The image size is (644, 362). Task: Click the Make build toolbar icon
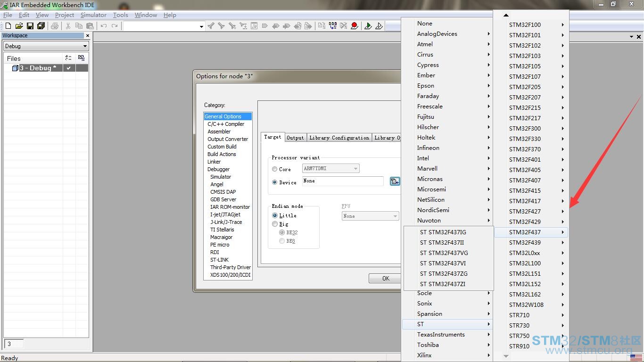point(333,26)
